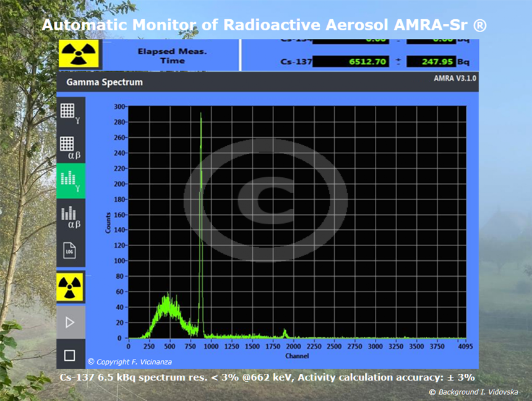The image size is (532, 401).
Task: Click the AMRA V3.1.0 version label
Action: click(x=455, y=78)
